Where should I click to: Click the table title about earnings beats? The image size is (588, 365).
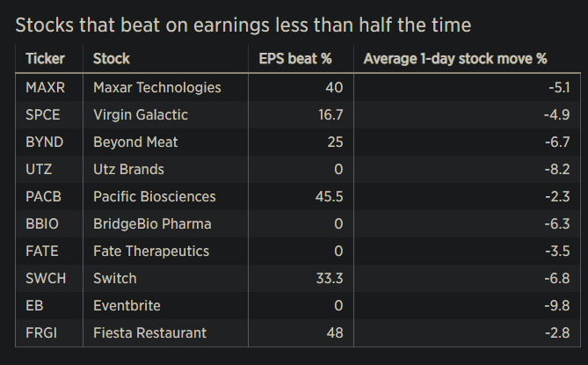(x=243, y=25)
